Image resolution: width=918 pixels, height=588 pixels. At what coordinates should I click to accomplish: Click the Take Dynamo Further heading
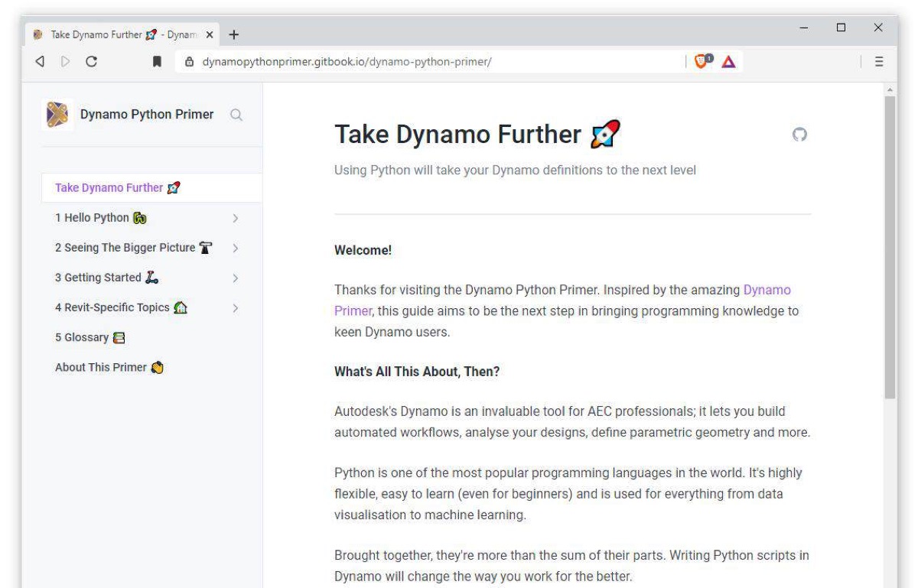tap(478, 135)
